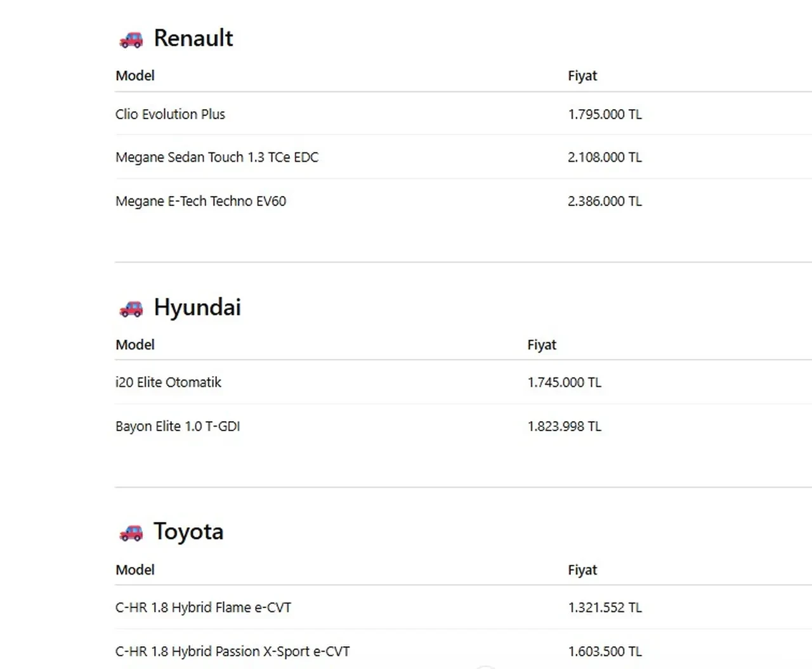Click the i20 Elite Otomatik model
This screenshot has height=669, width=812.
pos(168,382)
